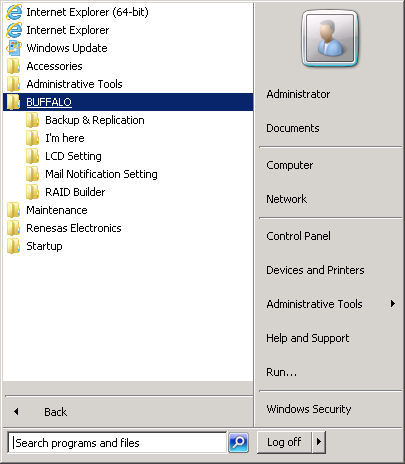Click the Mail Notification Setting folder icon
This screenshot has width=405, height=464.
point(33,174)
